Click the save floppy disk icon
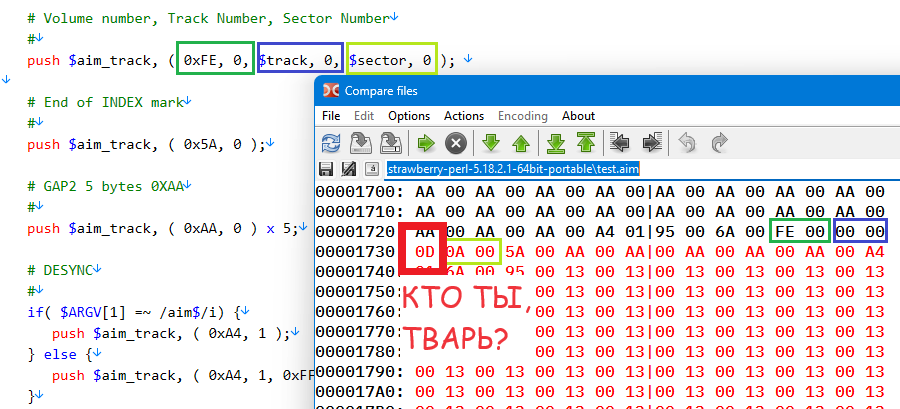Viewport: 900px width, 409px height. coord(326,168)
